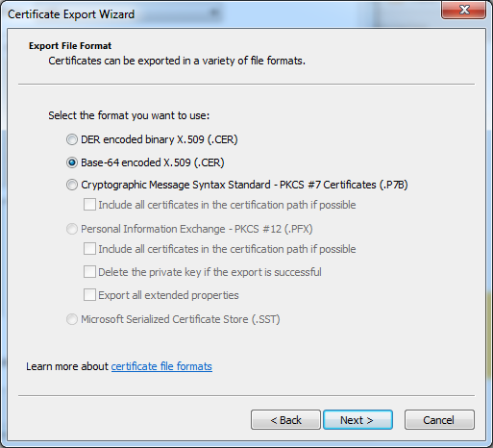Viewport: 493px width, 448px height.
Task: Click the Export File Format heading
Action: tap(70, 46)
